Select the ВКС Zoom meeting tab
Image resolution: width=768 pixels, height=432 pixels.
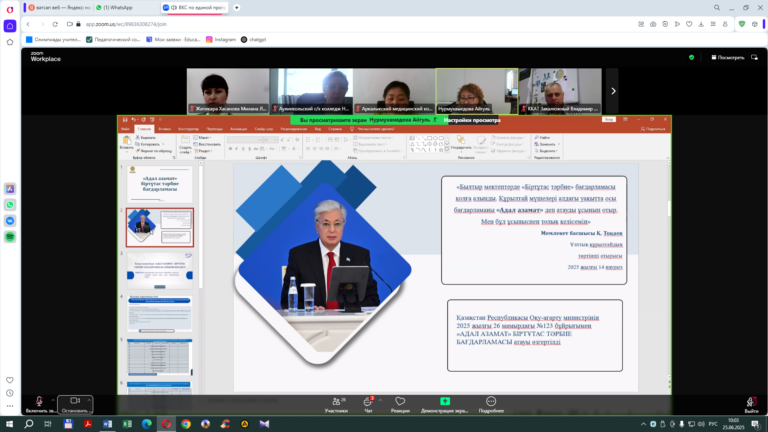[195, 7]
